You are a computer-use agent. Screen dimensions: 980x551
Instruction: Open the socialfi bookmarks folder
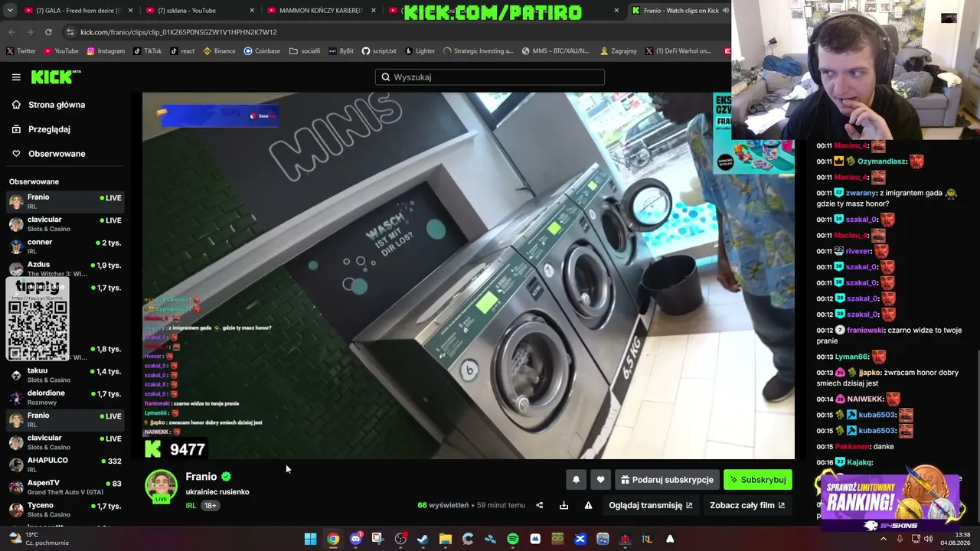tap(305, 51)
